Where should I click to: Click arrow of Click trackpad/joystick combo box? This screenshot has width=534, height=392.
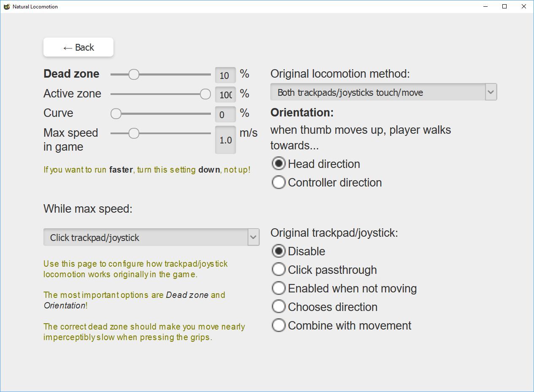253,237
